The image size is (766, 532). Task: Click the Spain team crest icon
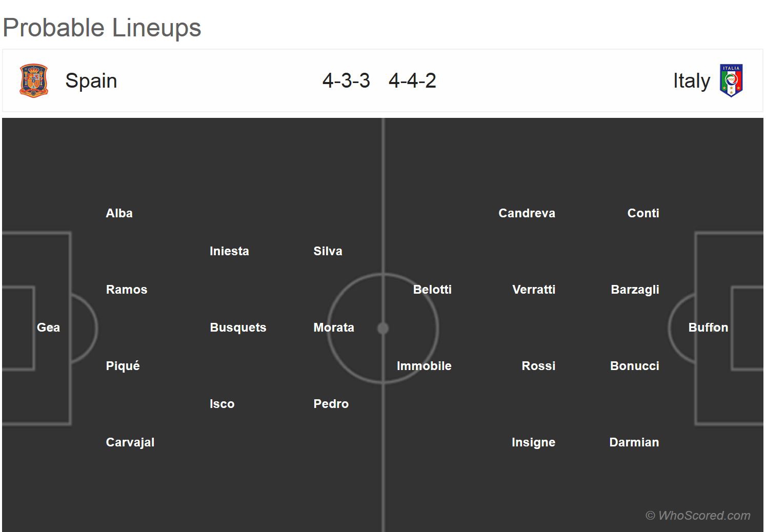tap(34, 81)
